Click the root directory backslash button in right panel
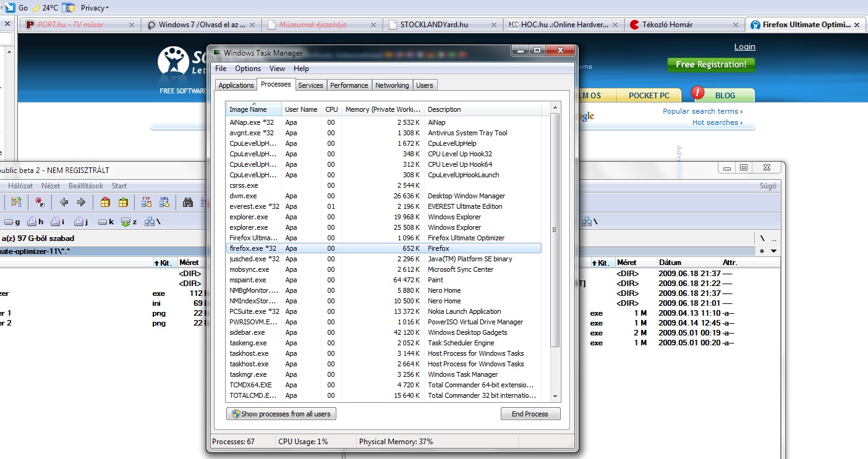This screenshot has height=459, width=868. tap(762, 238)
